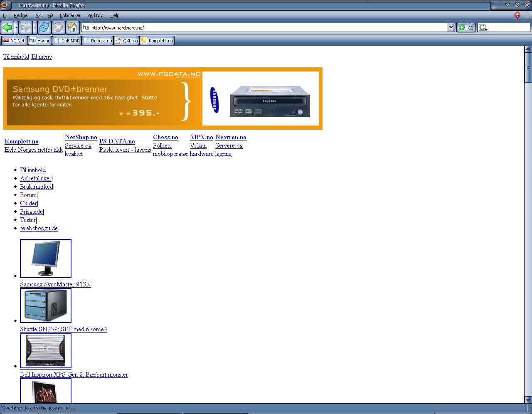Click the Firefox logo in title bar
Screen dimensions: 532x414
click(5, 5)
